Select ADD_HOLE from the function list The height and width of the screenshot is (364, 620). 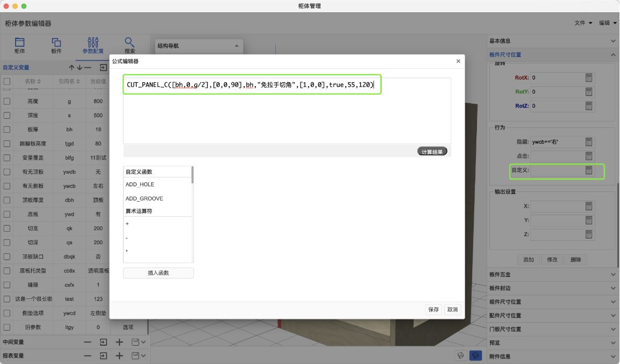coord(140,184)
